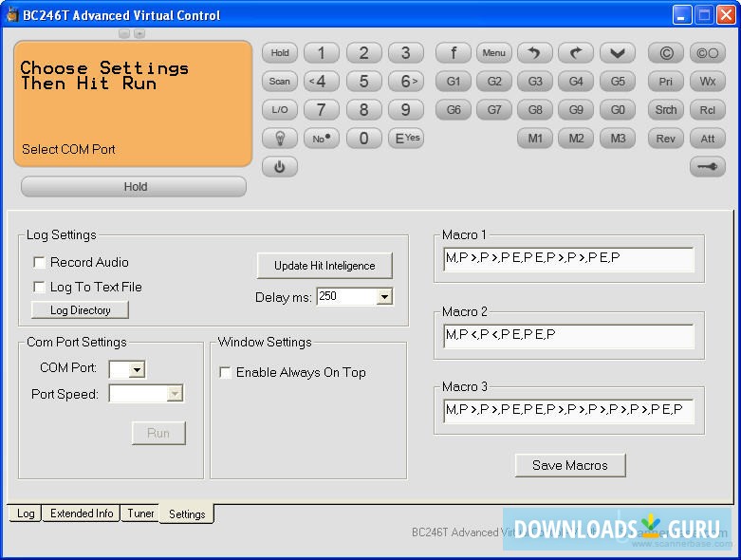Image resolution: width=741 pixels, height=560 pixels.
Task: Click the double copyright symbol key
Action: [708, 53]
